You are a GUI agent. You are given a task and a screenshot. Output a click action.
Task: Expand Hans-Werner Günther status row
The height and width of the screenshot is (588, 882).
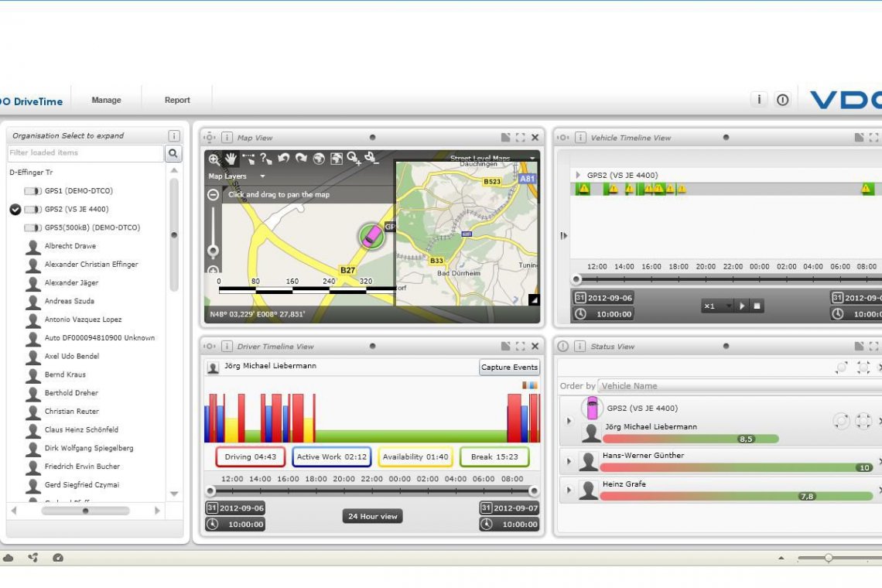pos(569,462)
